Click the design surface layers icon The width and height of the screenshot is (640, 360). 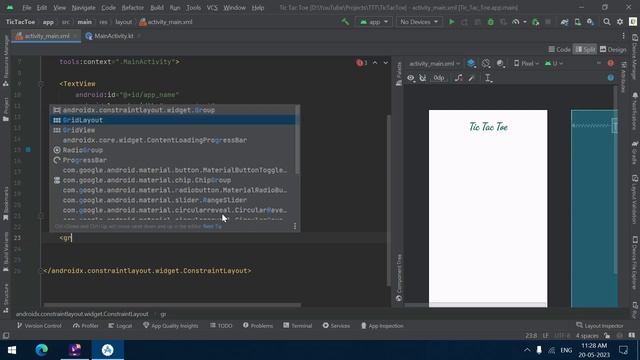(x=471, y=63)
